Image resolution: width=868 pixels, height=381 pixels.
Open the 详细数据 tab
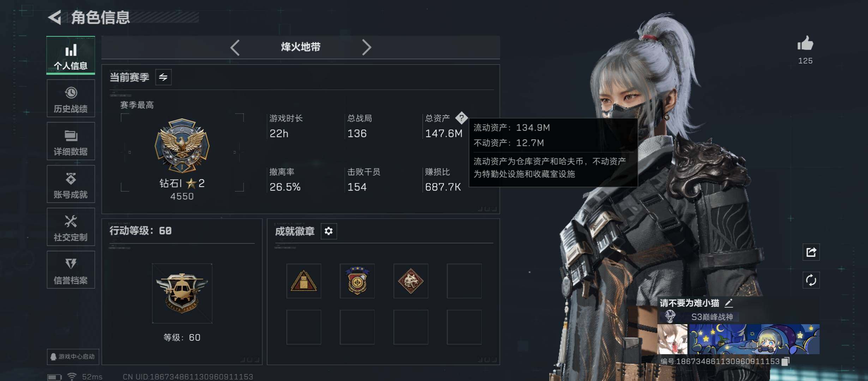click(x=71, y=141)
